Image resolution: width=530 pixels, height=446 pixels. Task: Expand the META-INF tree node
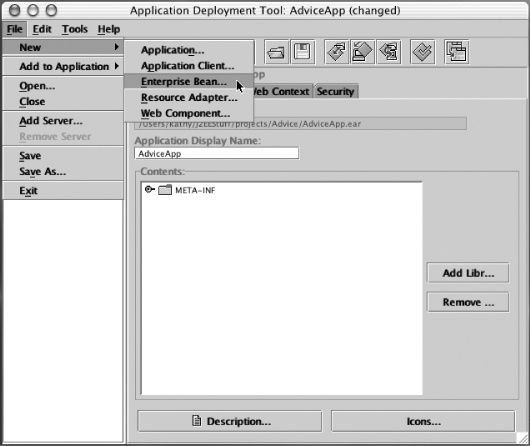149,189
